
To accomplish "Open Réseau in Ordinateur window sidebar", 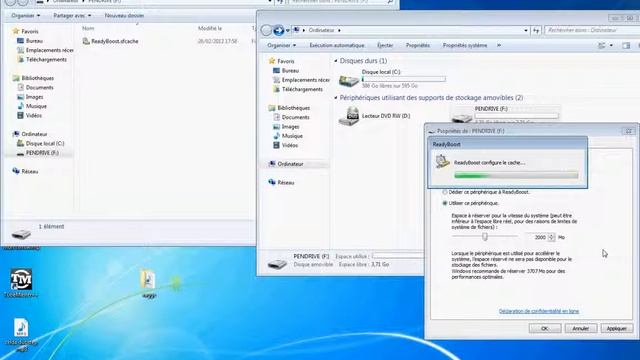I will (281, 182).
